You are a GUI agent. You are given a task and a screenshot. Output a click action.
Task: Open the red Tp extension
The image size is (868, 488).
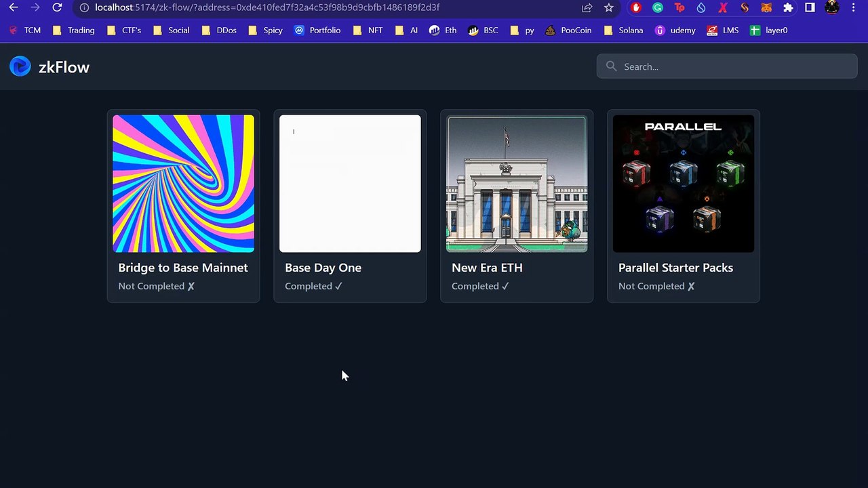(679, 7)
